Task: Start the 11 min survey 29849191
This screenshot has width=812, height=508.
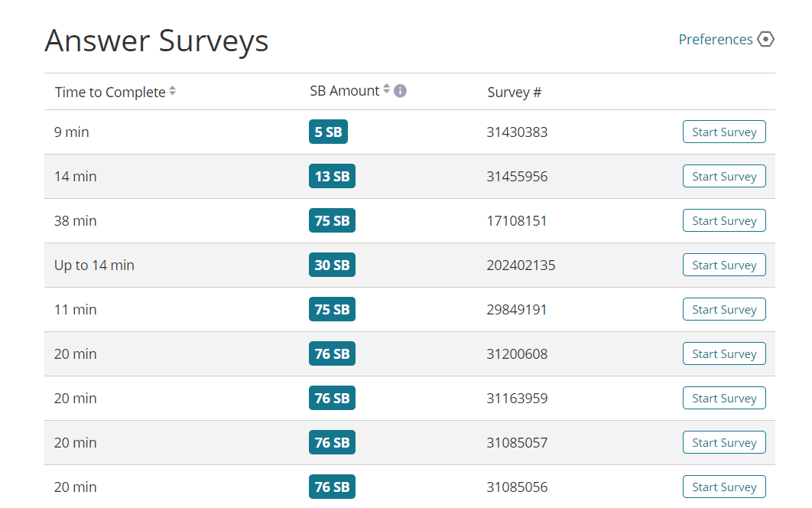Action: 724,309
